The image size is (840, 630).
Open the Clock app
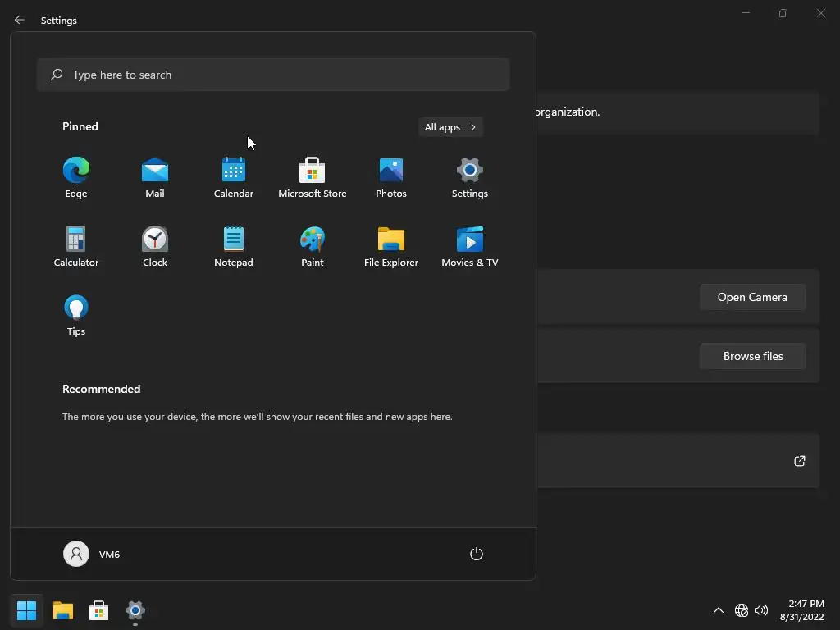[x=155, y=246]
